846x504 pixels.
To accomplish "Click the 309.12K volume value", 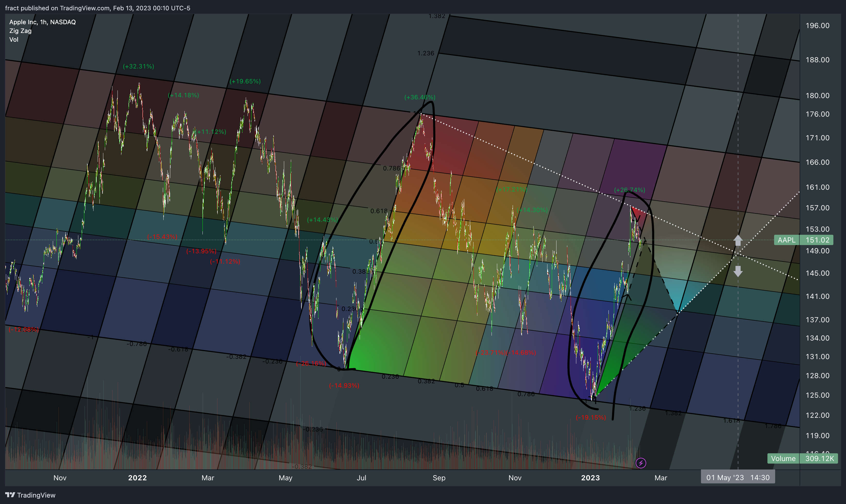I will click(x=819, y=458).
